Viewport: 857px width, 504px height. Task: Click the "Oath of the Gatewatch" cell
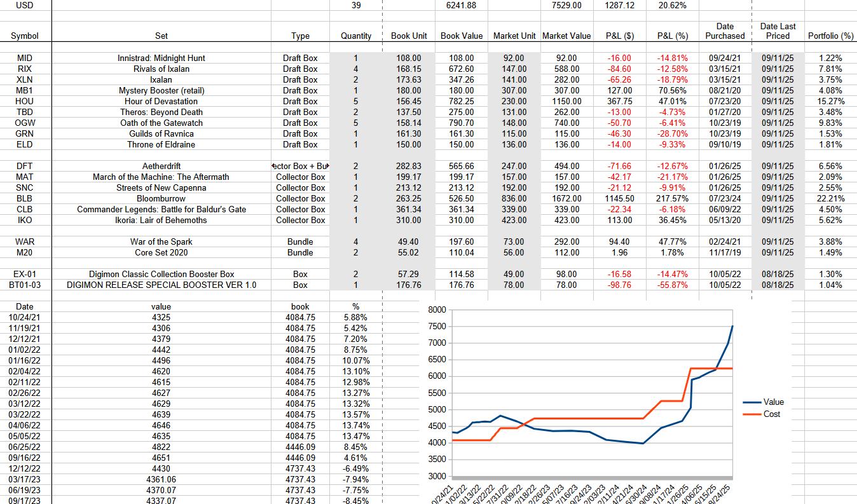pos(161,123)
